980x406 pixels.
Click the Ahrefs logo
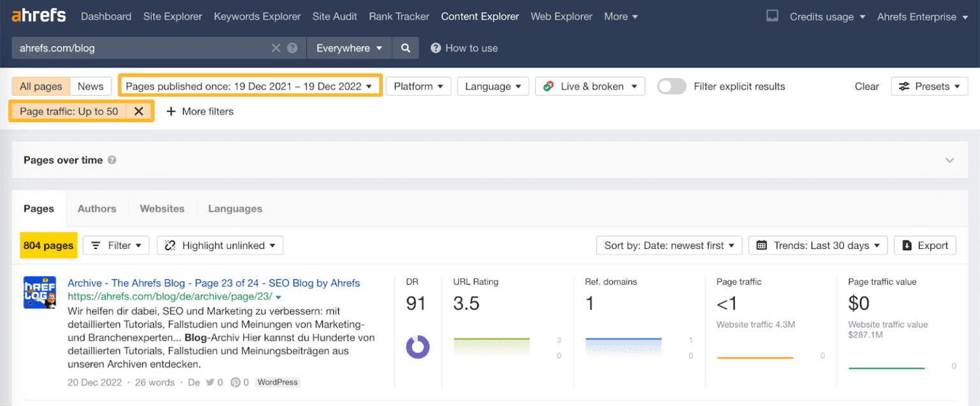click(x=38, y=15)
